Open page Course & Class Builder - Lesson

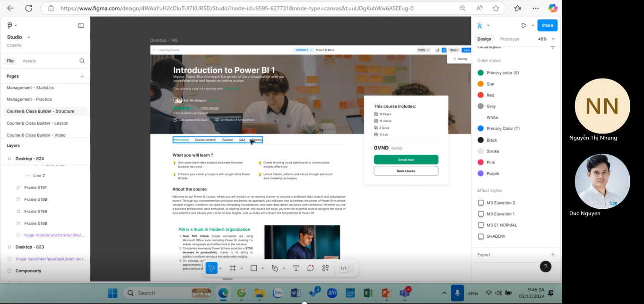point(37,123)
